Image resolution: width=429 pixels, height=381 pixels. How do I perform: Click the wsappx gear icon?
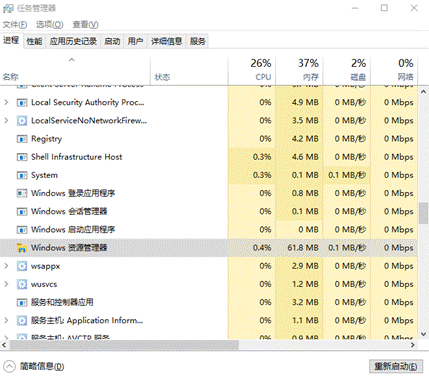click(x=22, y=266)
